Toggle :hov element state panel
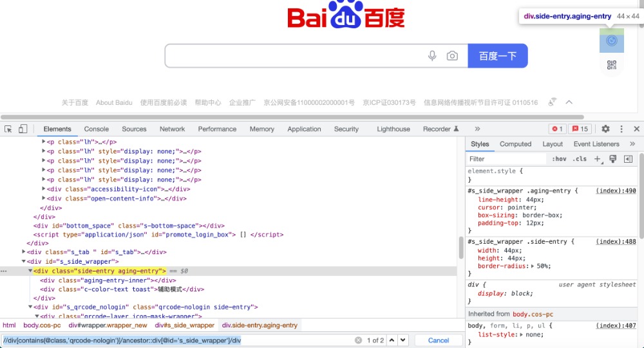644x348 pixels. (x=559, y=159)
